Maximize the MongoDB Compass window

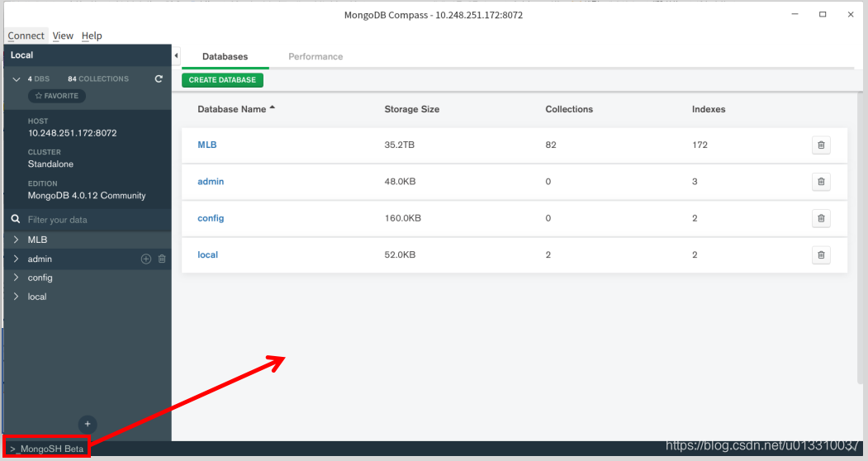pos(823,14)
